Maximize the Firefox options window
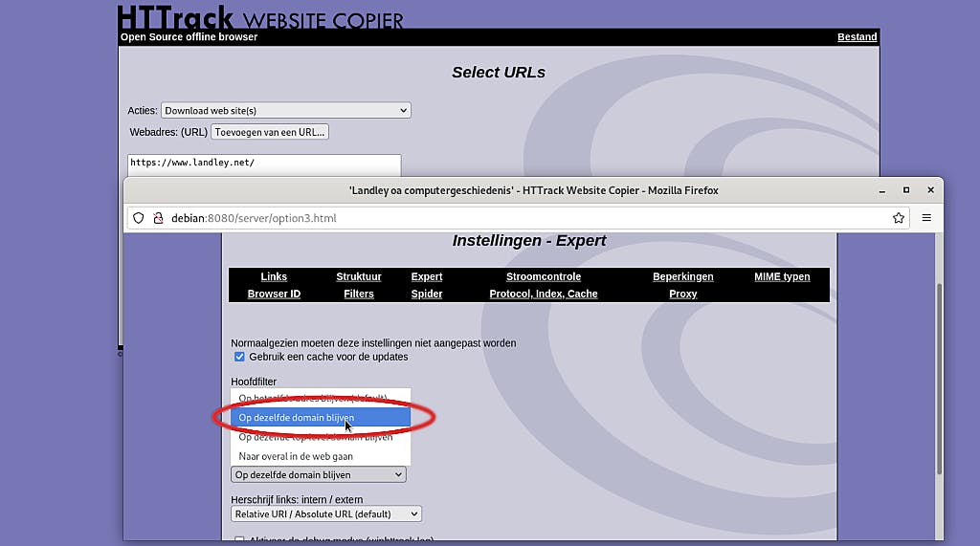 click(906, 190)
